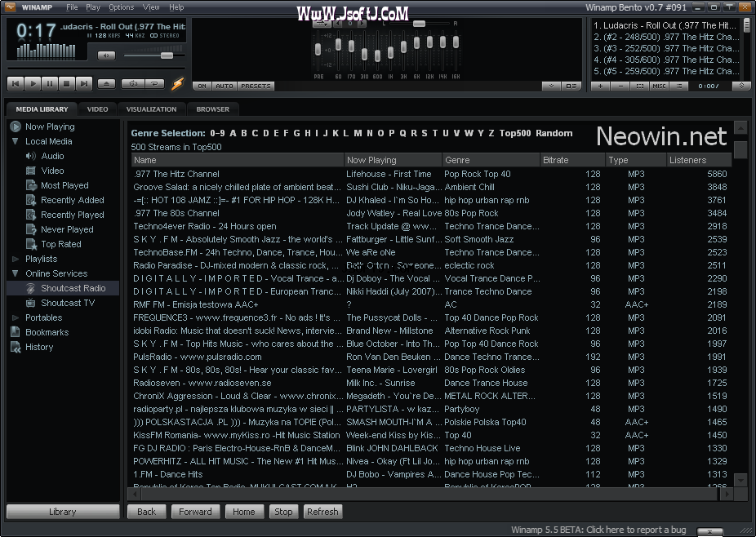
Task: Open the playlist MISC menu
Action: point(659,86)
